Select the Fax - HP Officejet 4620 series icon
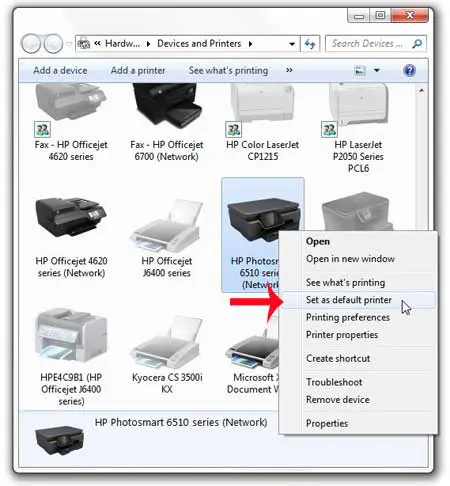450x486 pixels. [x=71, y=103]
